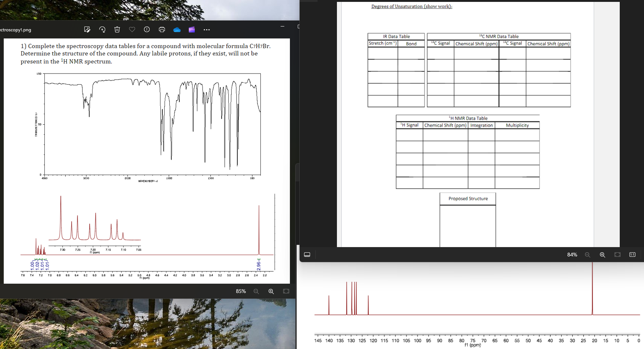The image size is (644, 349).
Task: Toggle actual size 1:1 view
Action: (632, 255)
